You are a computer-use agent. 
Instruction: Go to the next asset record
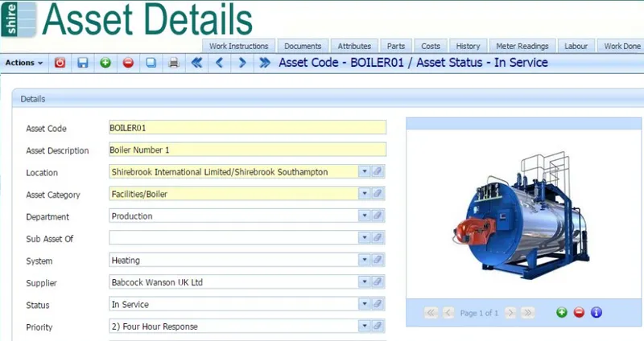click(x=242, y=63)
